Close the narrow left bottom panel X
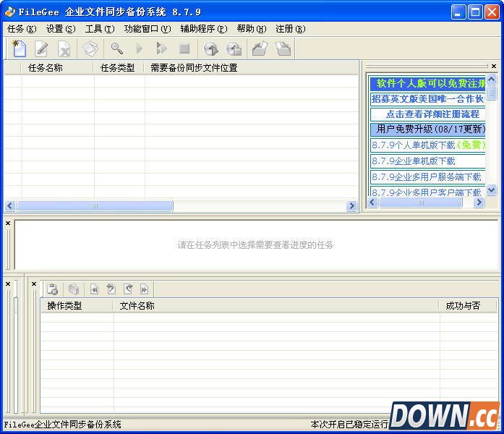 [8, 284]
